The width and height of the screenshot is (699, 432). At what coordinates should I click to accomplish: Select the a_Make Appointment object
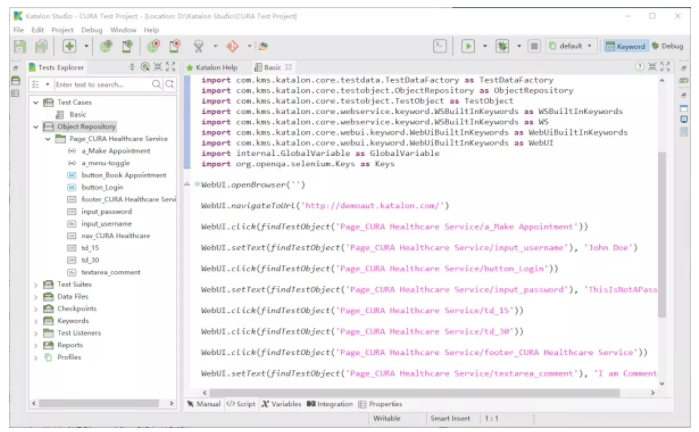click(116, 151)
